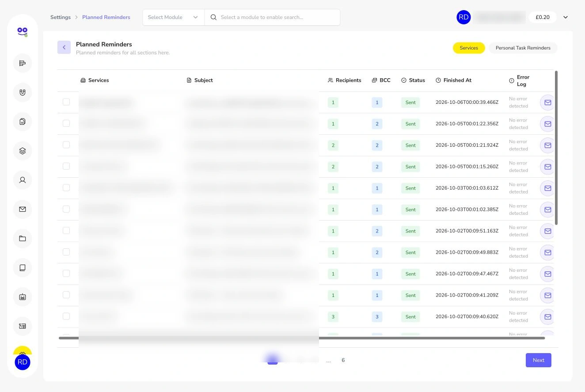Switch to Personal Task Reminders tab
The width and height of the screenshot is (585, 392).
pyautogui.click(x=523, y=48)
